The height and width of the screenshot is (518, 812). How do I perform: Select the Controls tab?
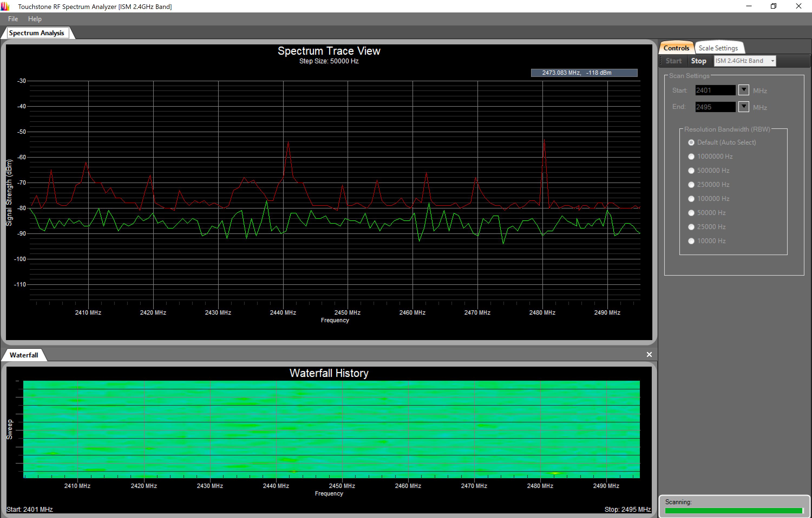(676, 48)
